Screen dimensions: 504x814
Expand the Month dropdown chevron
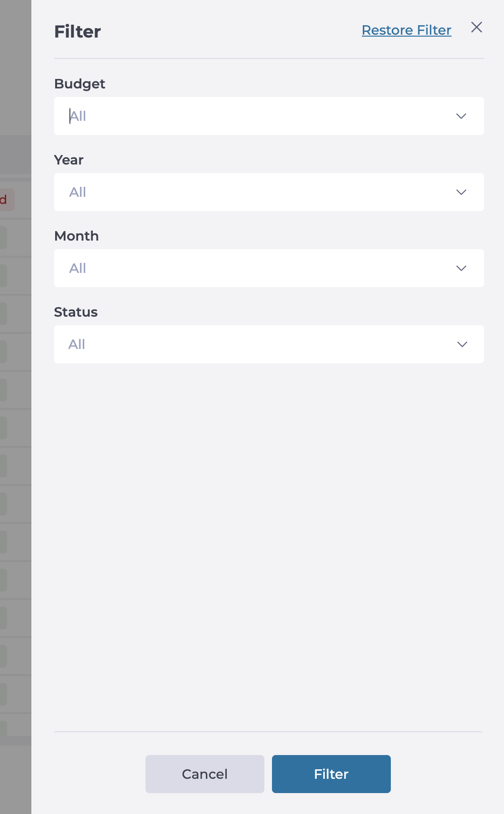tap(461, 268)
